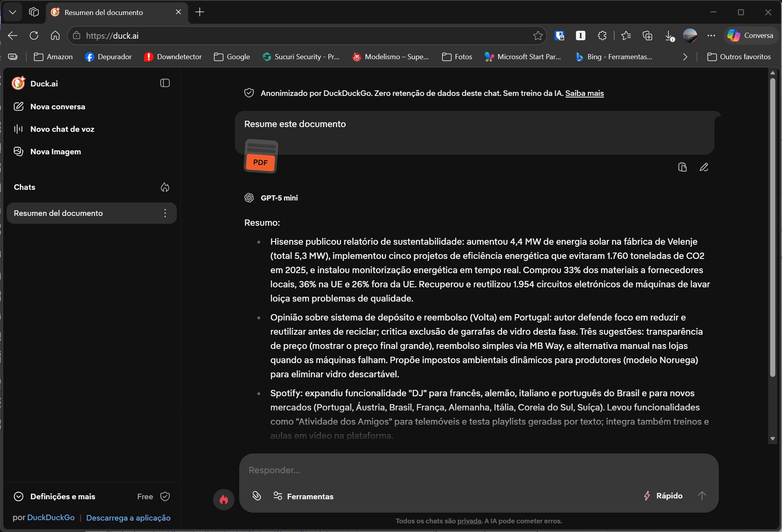Open browser Settings and more ellipsis menu

coord(711,36)
